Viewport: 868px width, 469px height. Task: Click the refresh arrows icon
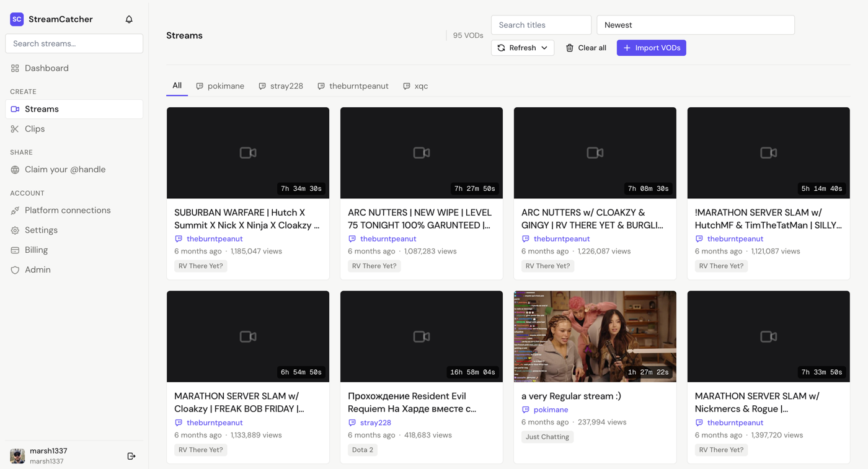click(502, 48)
